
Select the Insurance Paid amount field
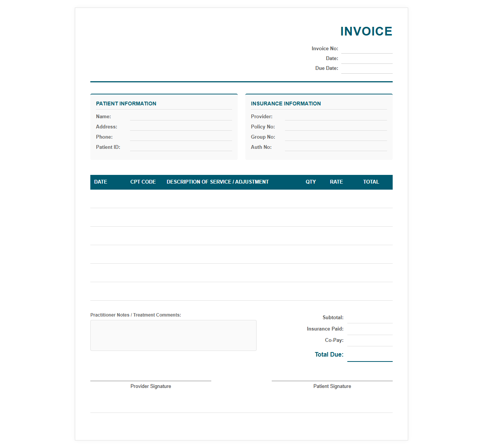370,329
